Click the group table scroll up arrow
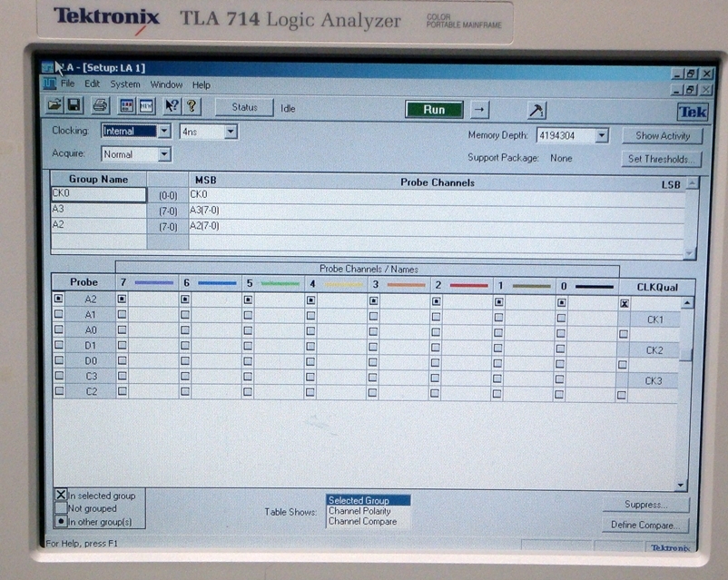The image size is (728, 580). (692, 184)
